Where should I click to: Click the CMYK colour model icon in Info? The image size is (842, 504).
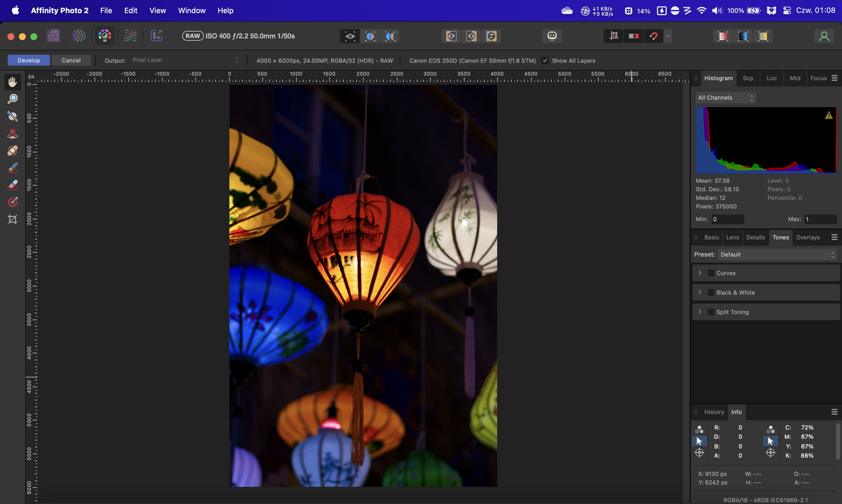(x=770, y=430)
